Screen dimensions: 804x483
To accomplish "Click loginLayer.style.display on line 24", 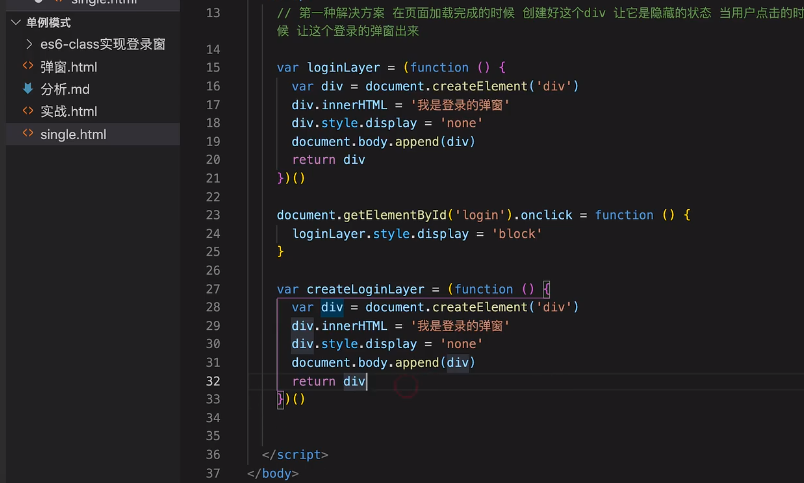I will coord(380,234).
